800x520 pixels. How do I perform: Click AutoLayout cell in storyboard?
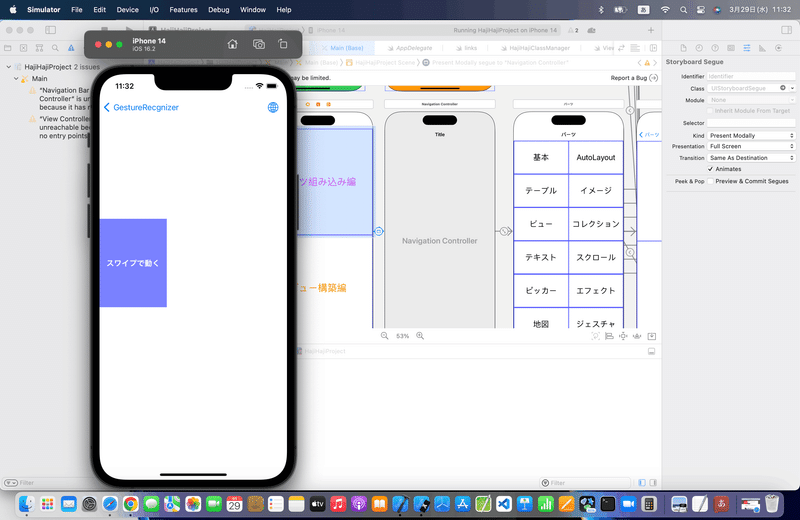(x=596, y=158)
